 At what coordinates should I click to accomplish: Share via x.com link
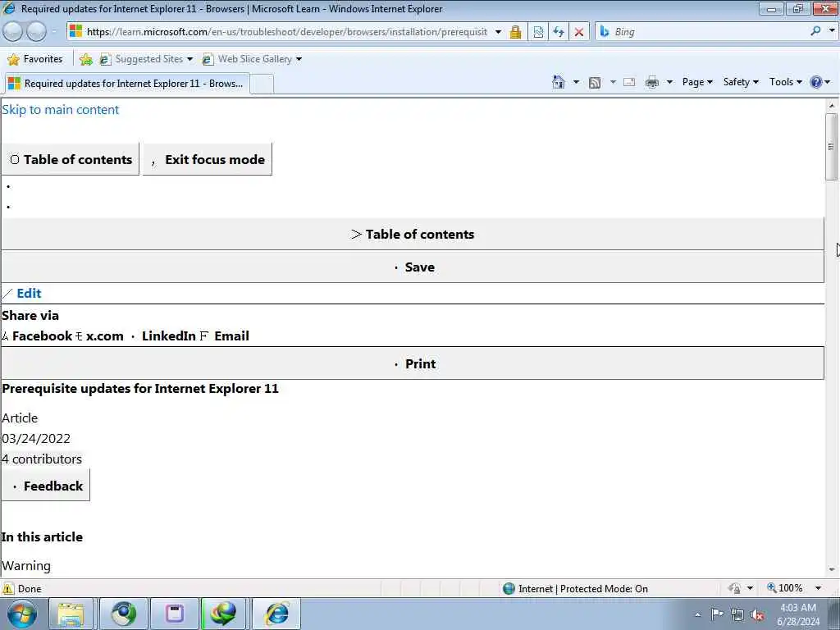104,336
